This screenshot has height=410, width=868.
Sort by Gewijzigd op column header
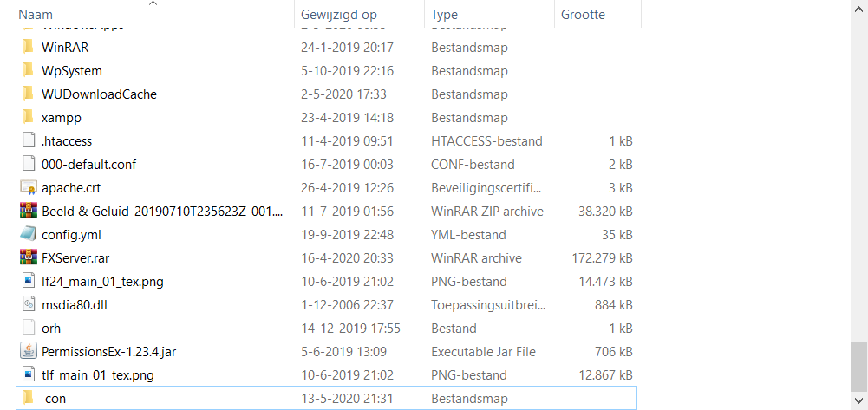(x=338, y=15)
